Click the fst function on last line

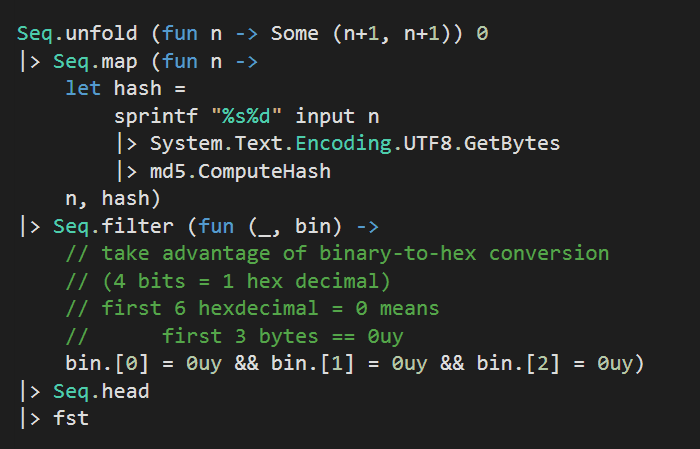point(71,419)
